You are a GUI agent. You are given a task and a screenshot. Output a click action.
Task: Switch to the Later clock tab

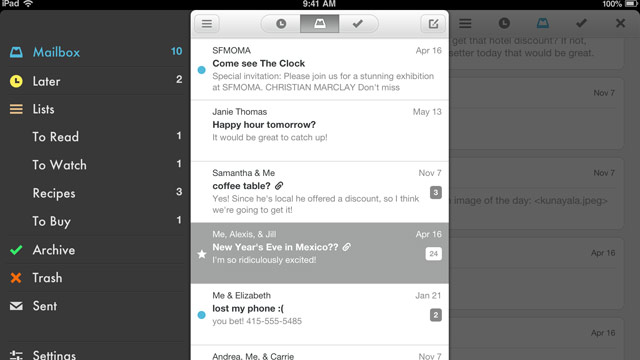pos(281,24)
